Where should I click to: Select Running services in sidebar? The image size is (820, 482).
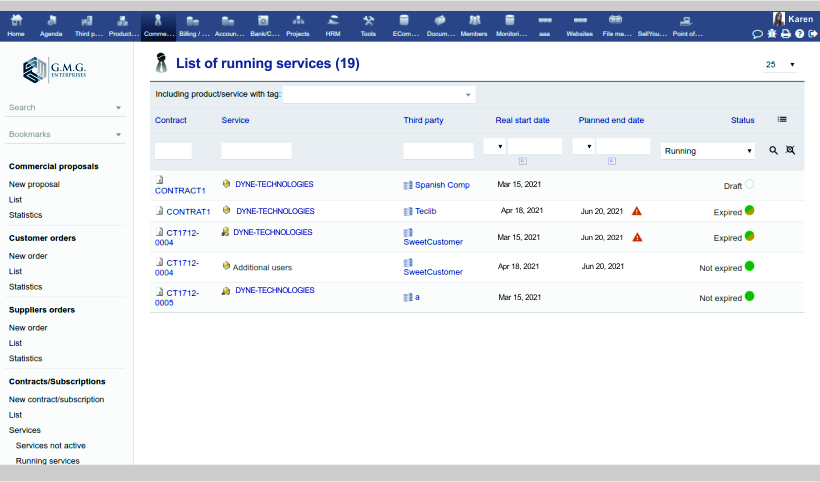47,461
